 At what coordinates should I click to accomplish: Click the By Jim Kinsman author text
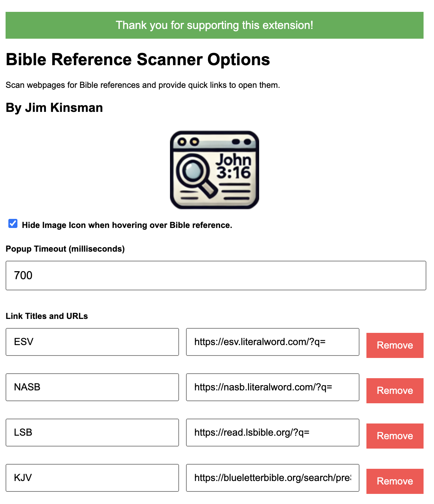pos(54,107)
